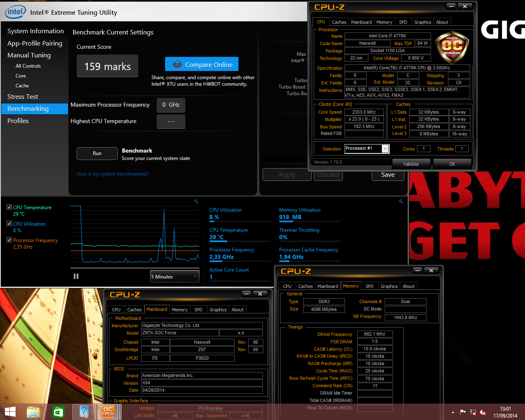Run the XTU benchmark
Screen dimensions: 525x420
97,153
